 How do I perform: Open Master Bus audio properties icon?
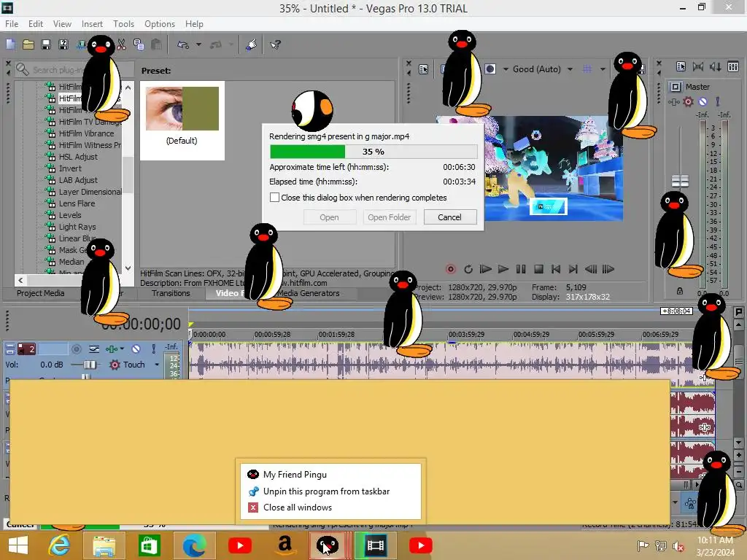pyautogui.click(x=681, y=66)
